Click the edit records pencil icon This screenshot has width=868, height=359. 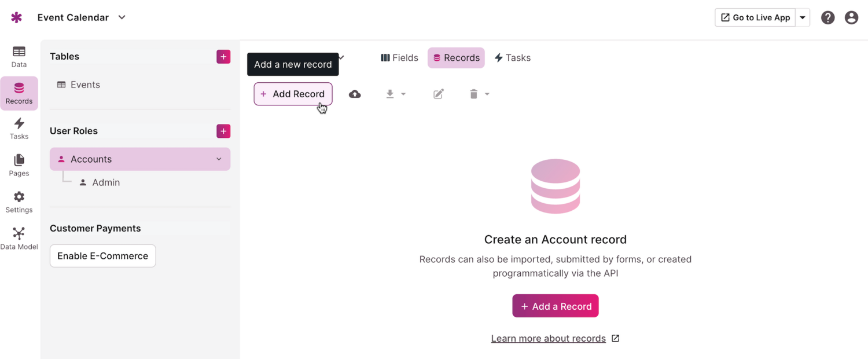[439, 94]
